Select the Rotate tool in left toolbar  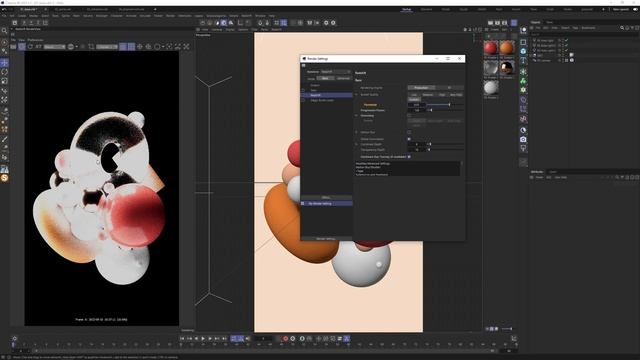point(4,72)
